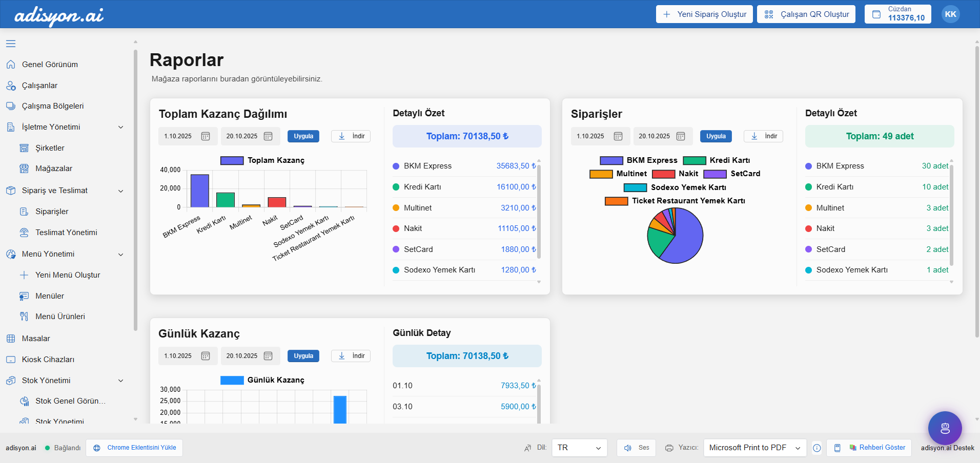Open calendar for Siparişler start date
Screen dimensions: 980x463
[x=618, y=136]
